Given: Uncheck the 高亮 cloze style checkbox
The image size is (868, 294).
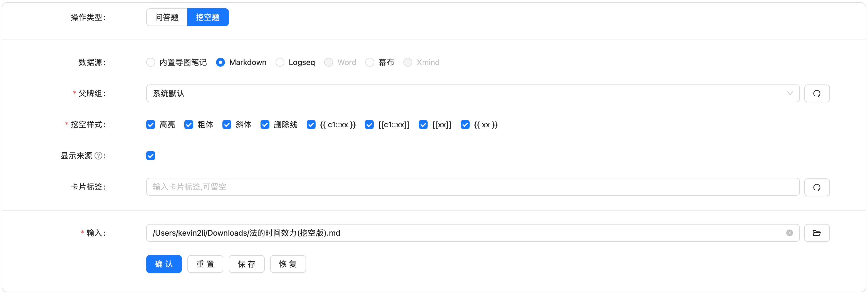Looking at the screenshot, I should click(151, 124).
